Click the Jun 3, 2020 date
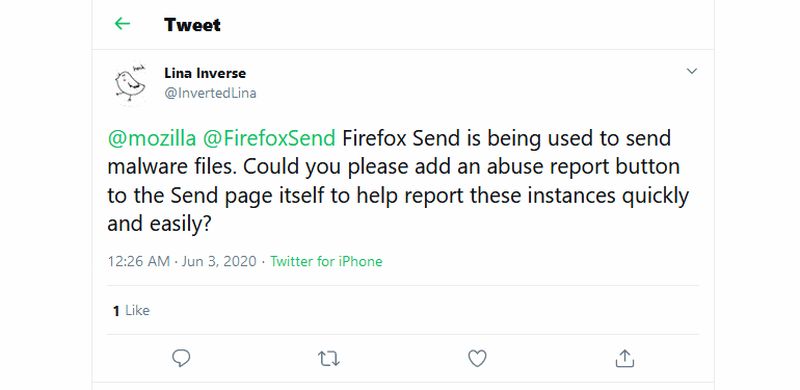The width and height of the screenshot is (800, 390). point(219,261)
